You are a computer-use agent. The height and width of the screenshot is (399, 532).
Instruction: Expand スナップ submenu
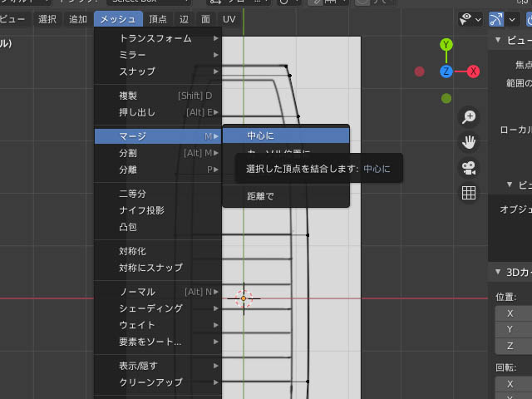pyautogui.click(x=158, y=71)
